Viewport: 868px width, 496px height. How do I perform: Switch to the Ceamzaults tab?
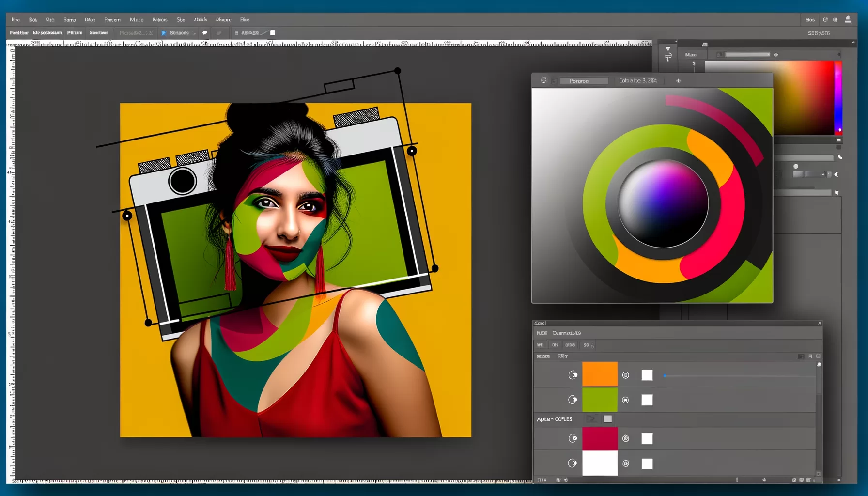566,333
